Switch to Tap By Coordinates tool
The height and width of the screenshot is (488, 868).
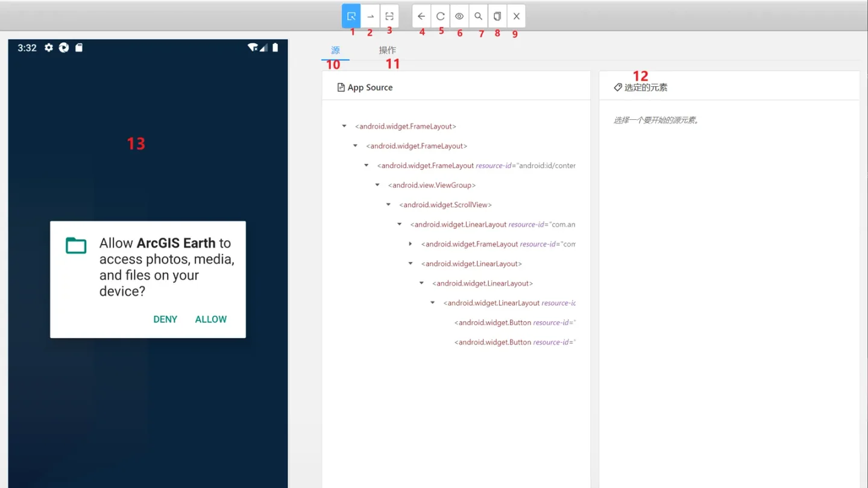(x=389, y=16)
